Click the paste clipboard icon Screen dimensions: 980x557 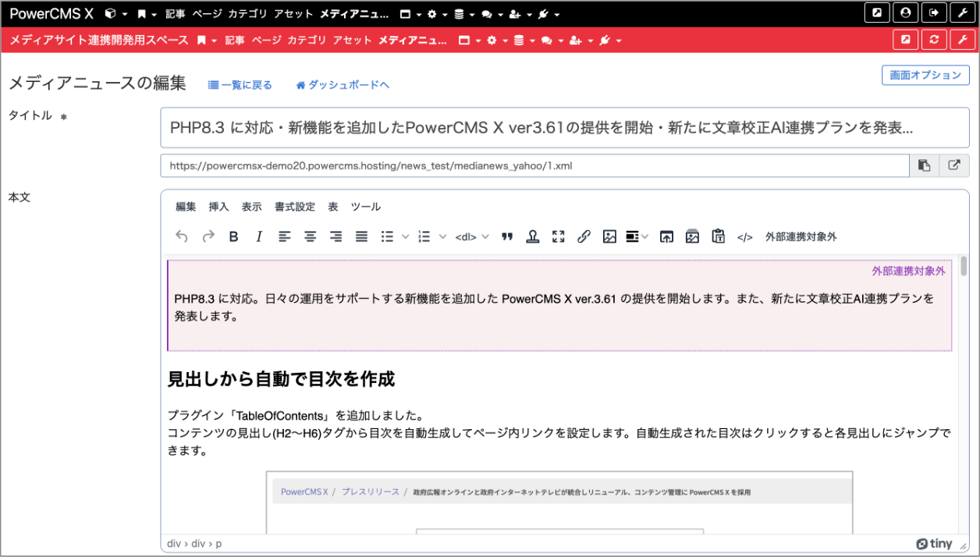pyautogui.click(x=719, y=236)
